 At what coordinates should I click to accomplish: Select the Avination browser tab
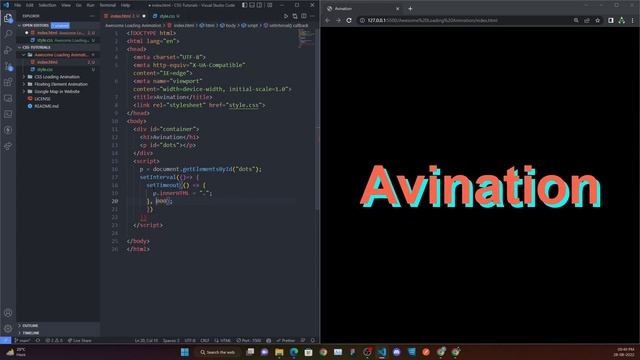363,9
